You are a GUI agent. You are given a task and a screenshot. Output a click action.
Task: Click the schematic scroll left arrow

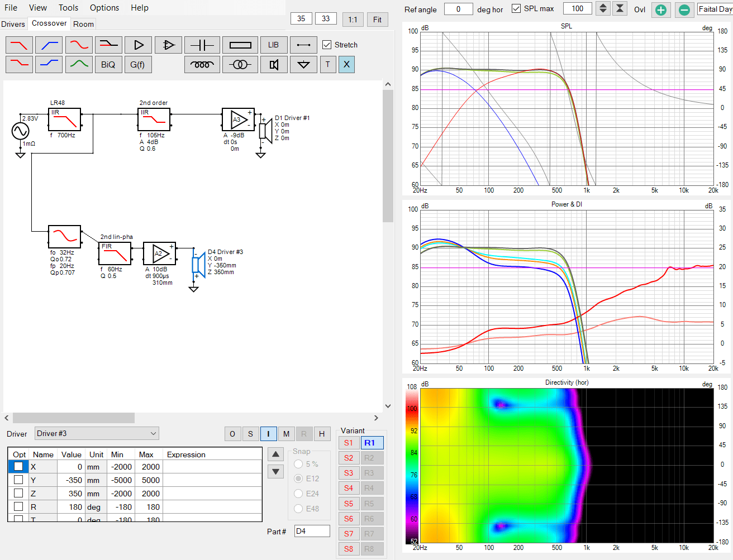pyautogui.click(x=7, y=418)
